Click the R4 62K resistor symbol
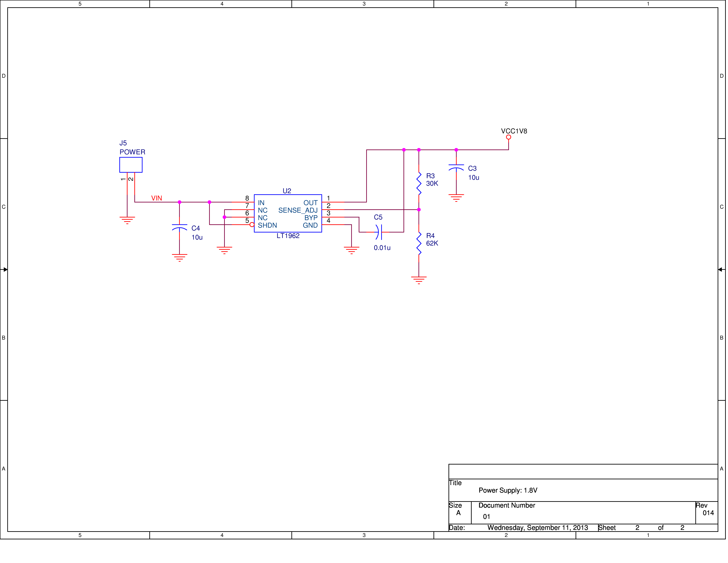The width and height of the screenshot is (728, 563). (x=419, y=244)
